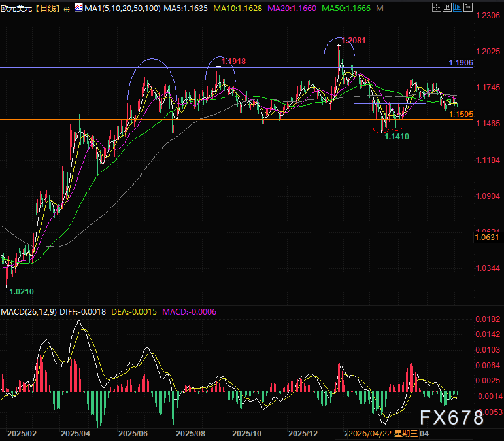Click the 1.0344 price axis label

488,268
